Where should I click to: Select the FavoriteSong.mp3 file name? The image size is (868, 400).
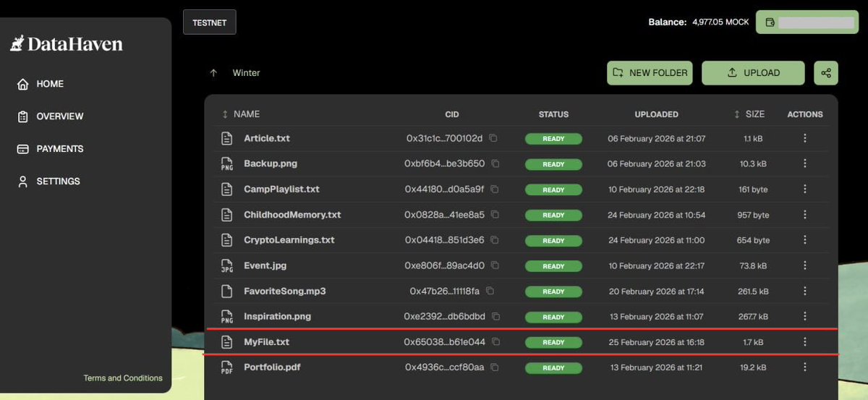point(285,292)
